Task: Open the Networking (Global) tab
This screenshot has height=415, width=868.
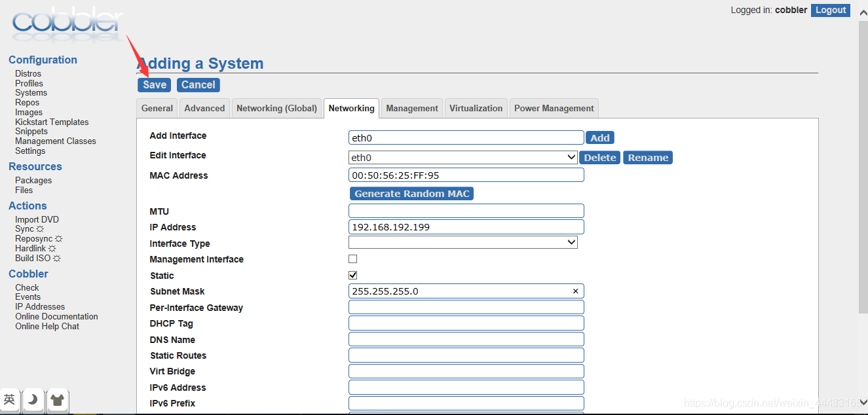Action: point(276,109)
